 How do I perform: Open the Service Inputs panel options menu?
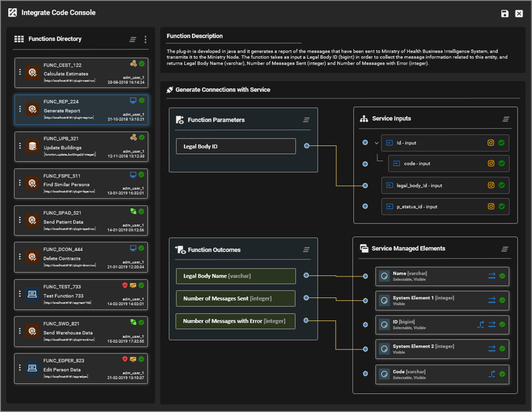pos(506,119)
